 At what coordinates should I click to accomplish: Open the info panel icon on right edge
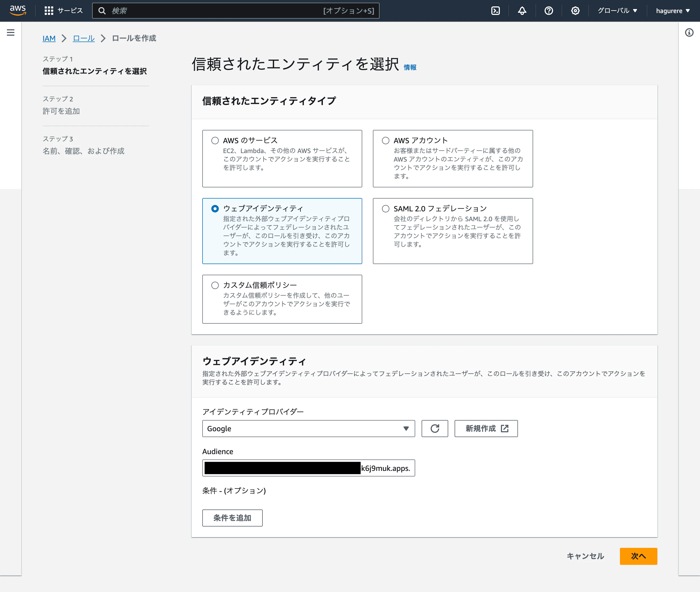689,32
